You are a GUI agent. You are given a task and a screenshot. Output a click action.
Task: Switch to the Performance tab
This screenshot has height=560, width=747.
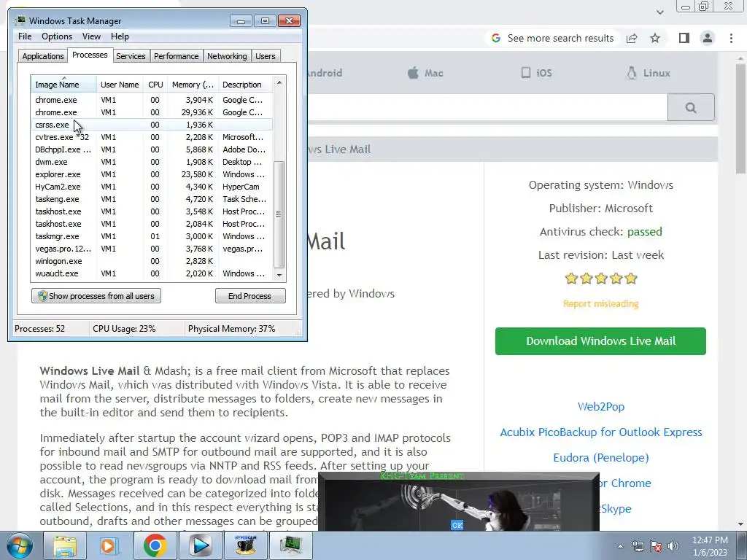pos(176,56)
